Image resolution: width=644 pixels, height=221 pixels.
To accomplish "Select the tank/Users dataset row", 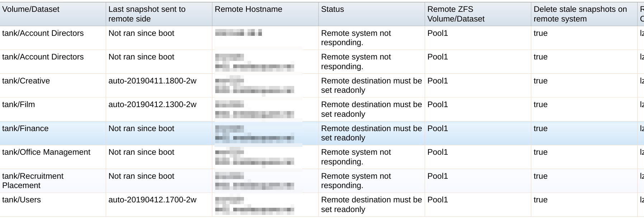I will 22,200.
